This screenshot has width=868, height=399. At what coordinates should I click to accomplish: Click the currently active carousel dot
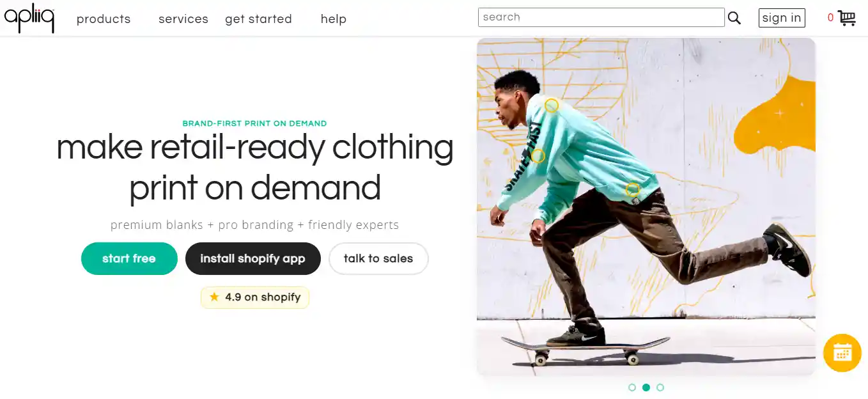pyautogui.click(x=646, y=387)
